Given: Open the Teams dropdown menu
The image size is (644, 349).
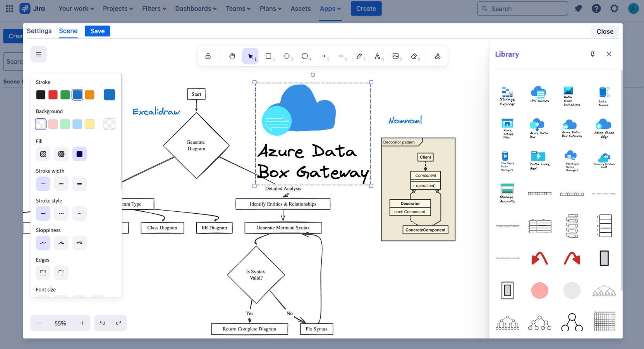Looking at the screenshot, I should (x=239, y=9).
